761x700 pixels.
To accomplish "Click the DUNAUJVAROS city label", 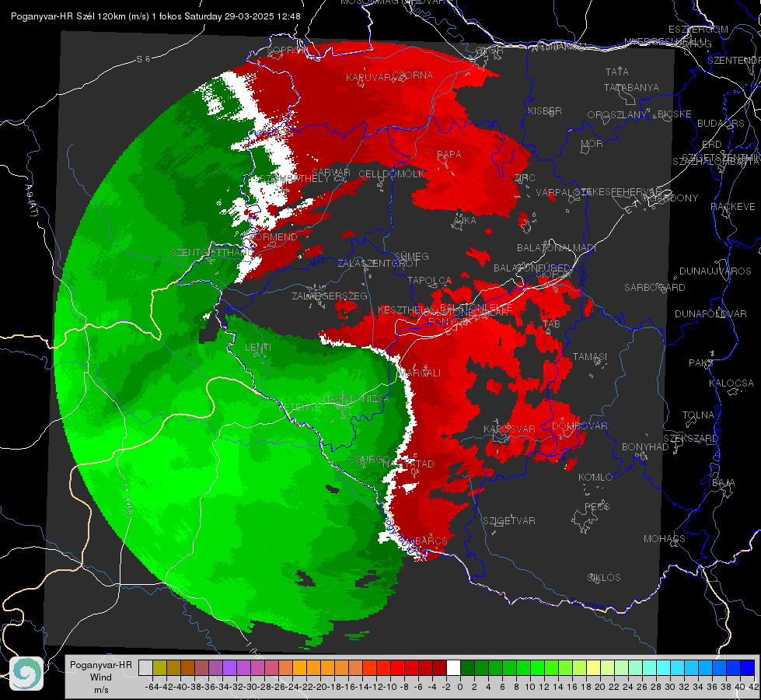I will 715,271.
